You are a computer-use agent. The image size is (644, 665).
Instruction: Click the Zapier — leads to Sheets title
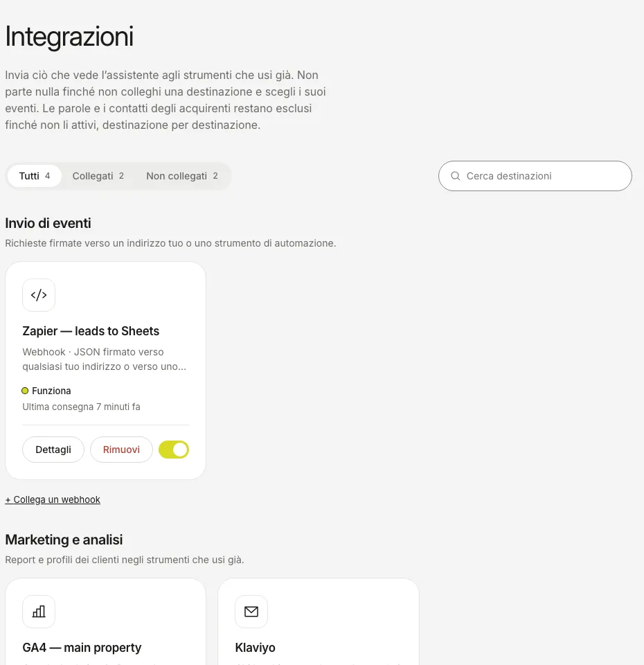point(91,331)
